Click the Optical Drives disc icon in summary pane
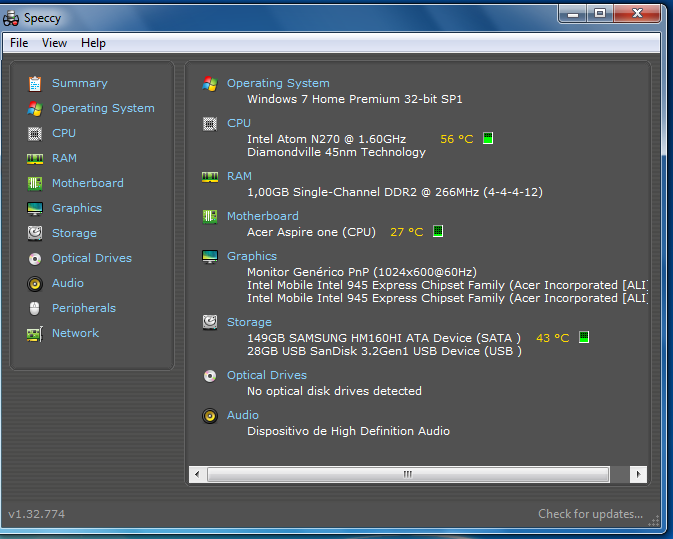The height and width of the screenshot is (539, 673). coord(210,376)
